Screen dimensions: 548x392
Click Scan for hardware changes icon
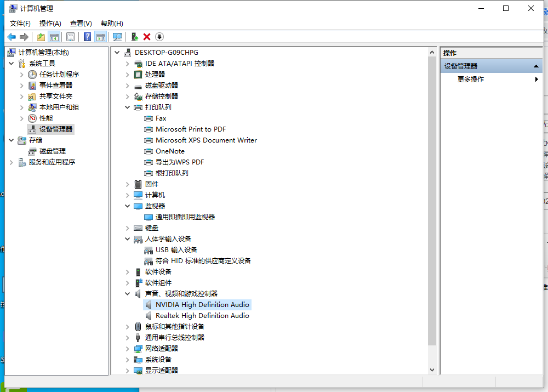tap(117, 37)
